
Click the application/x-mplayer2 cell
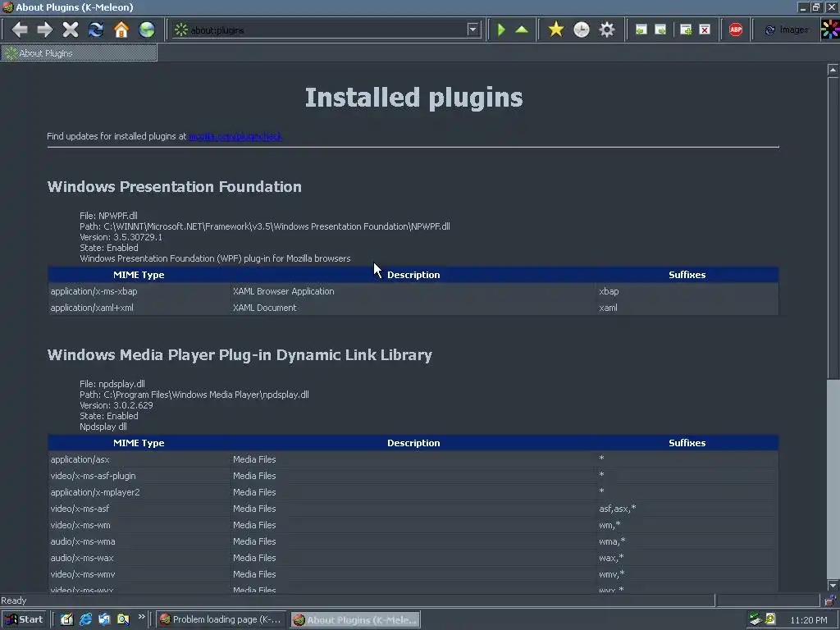[x=139, y=492]
